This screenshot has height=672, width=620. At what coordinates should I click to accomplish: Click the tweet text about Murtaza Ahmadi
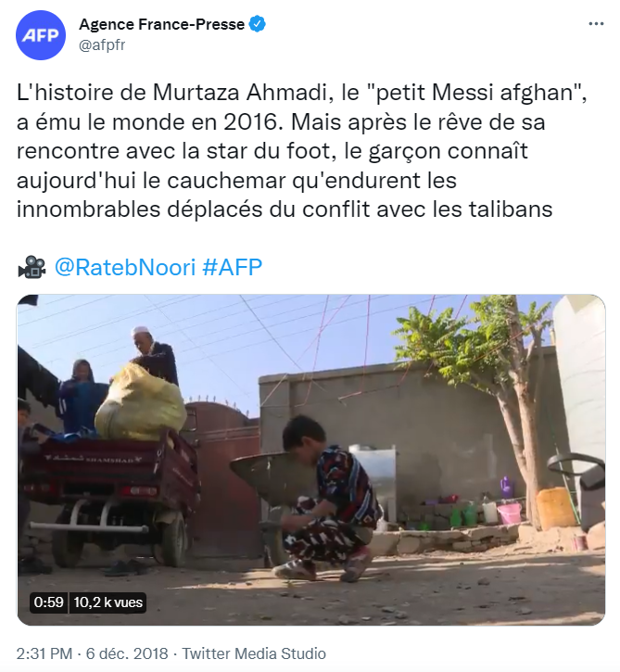coord(287,152)
